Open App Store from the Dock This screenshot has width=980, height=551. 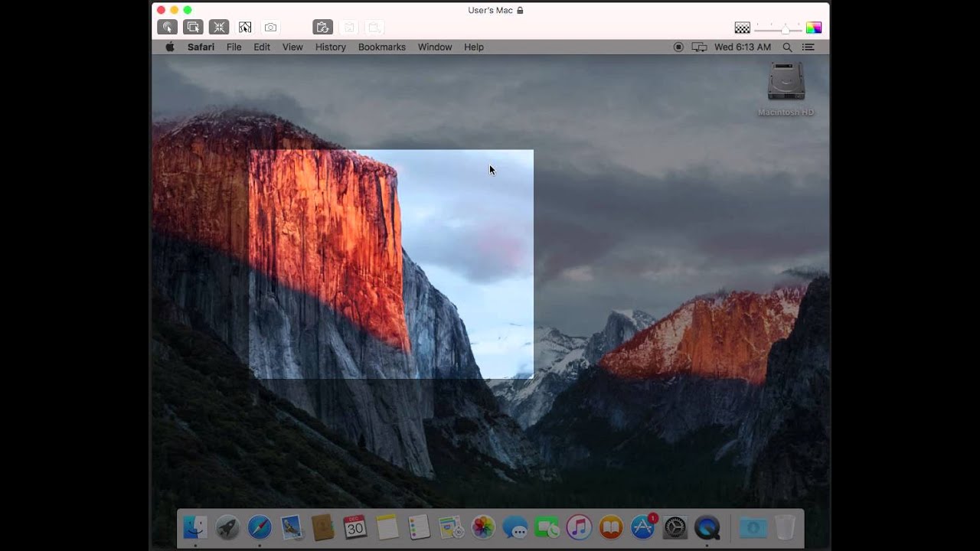point(643,527)
